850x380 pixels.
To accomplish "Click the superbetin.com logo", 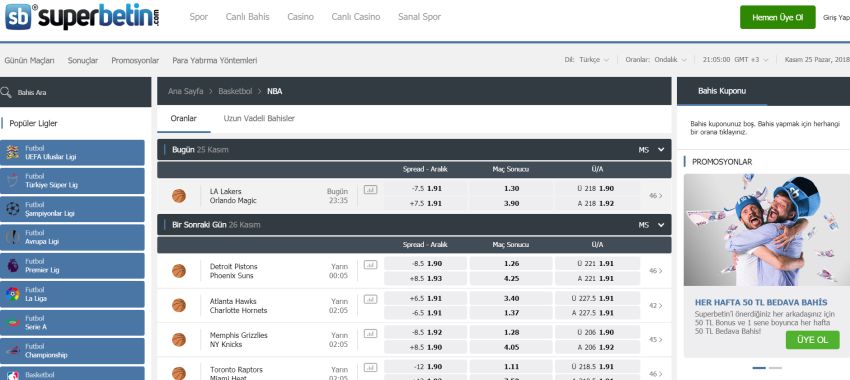I will (x=82, y=17).
